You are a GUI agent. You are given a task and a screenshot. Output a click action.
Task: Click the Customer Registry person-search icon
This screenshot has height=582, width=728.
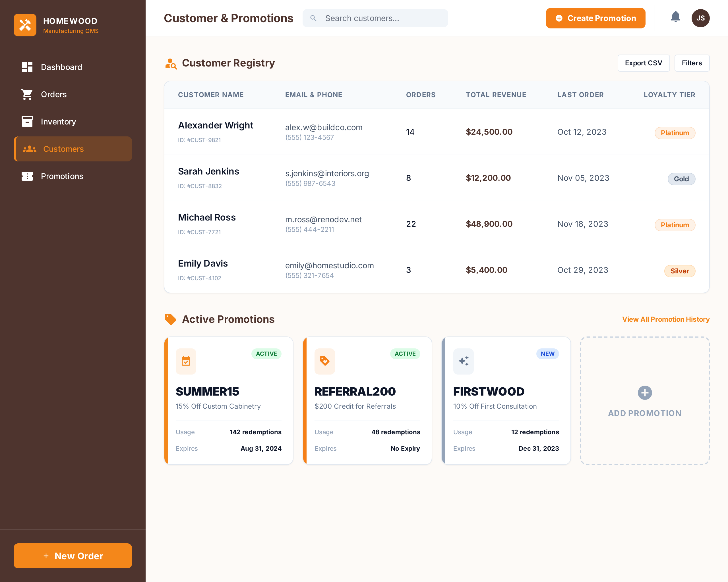171,63
